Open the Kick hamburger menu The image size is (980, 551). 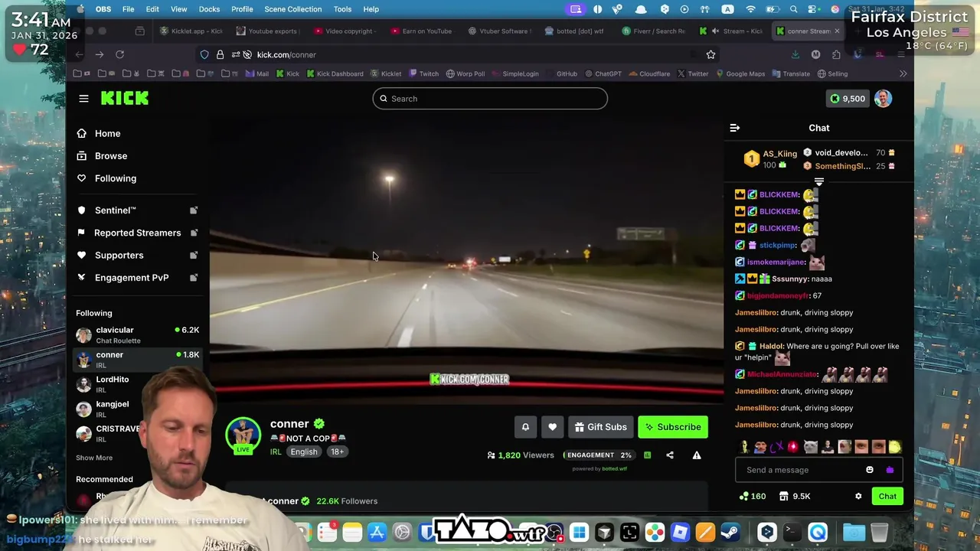tap(83, 99)
